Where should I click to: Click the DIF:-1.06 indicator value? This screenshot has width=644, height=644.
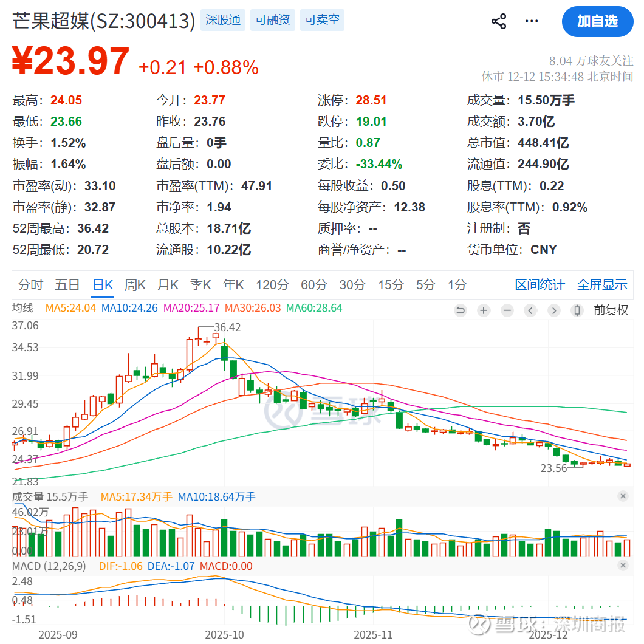click(x=120, y=566)
